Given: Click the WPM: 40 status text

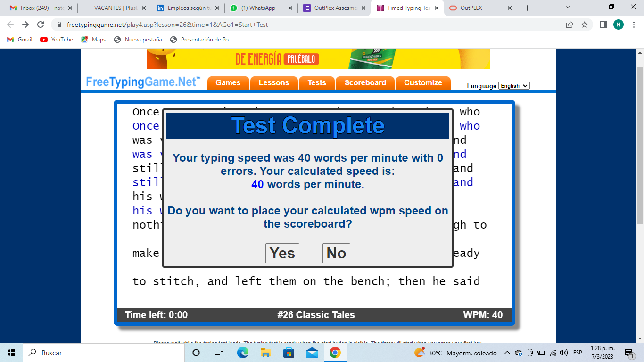Looking at the screenshot, I should [x=483, y=315].
